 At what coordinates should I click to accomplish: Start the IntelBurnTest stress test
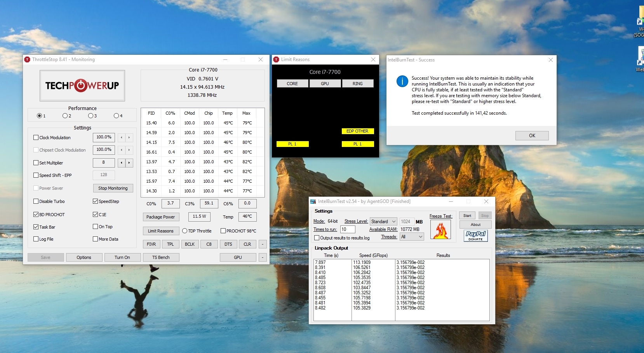point(467,216)
